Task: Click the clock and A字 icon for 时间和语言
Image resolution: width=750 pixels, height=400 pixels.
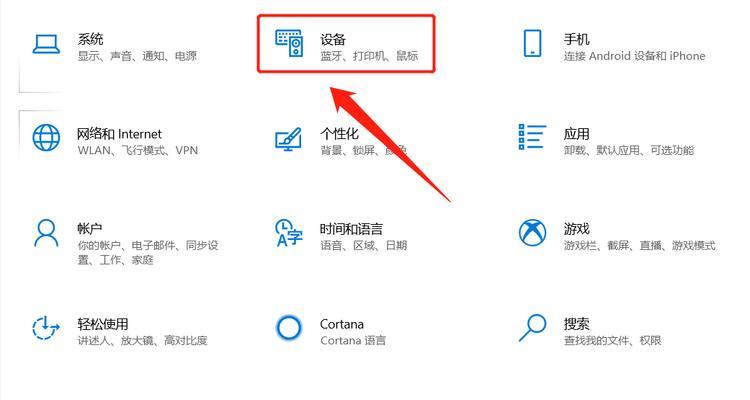Action: [289, 233]
